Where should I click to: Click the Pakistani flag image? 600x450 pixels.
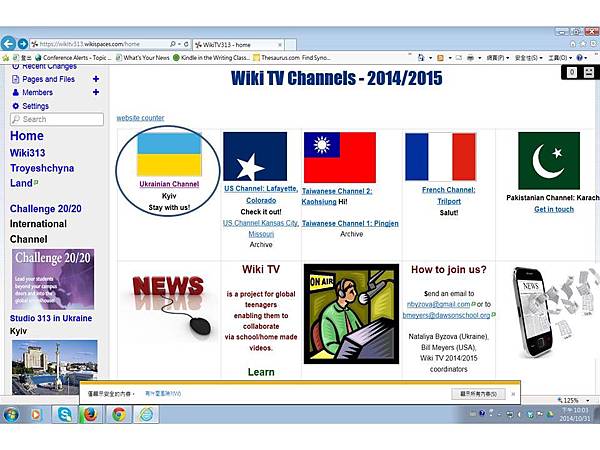click(549, 161)
